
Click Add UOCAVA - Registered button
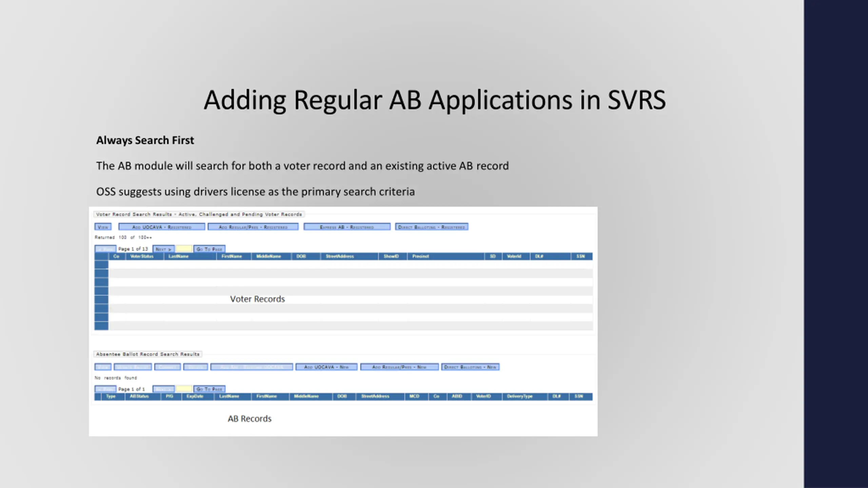tap(162, 227)
